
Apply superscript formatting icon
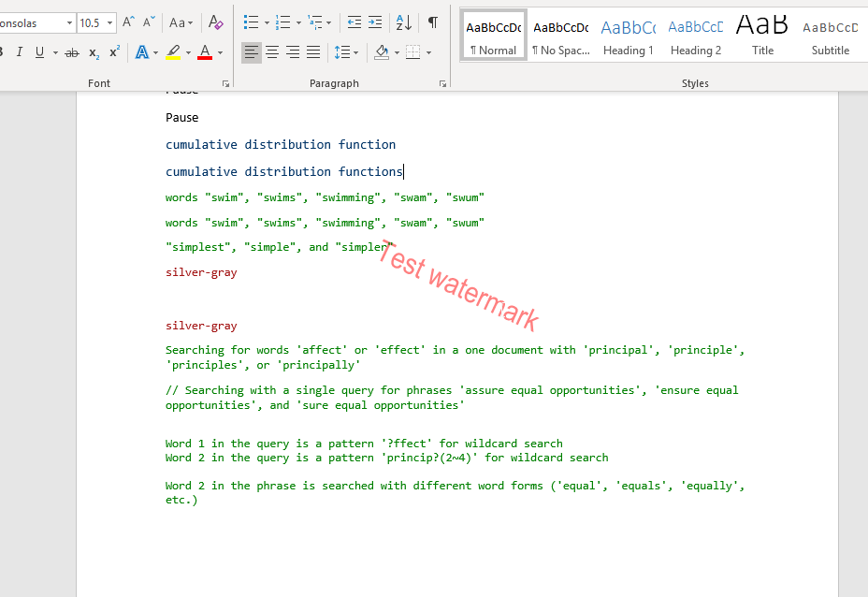pyautogui.click(x=115, y=51)
